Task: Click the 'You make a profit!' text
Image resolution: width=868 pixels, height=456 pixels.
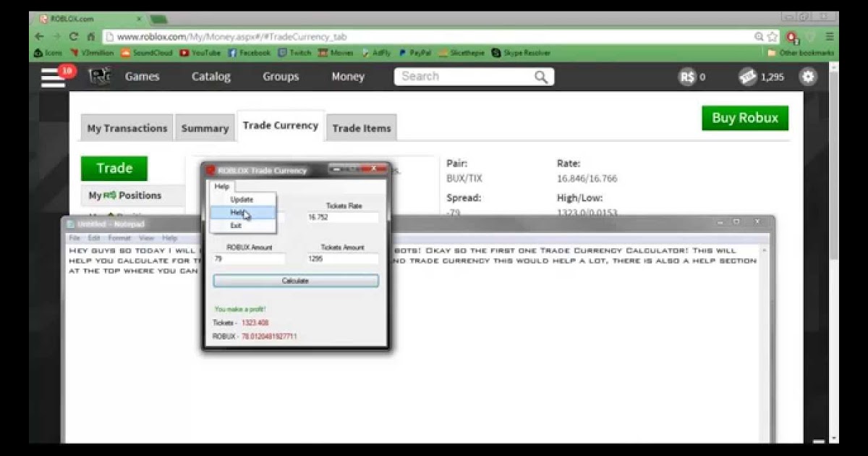Action: pyautogui.click(x=240, y=309)
